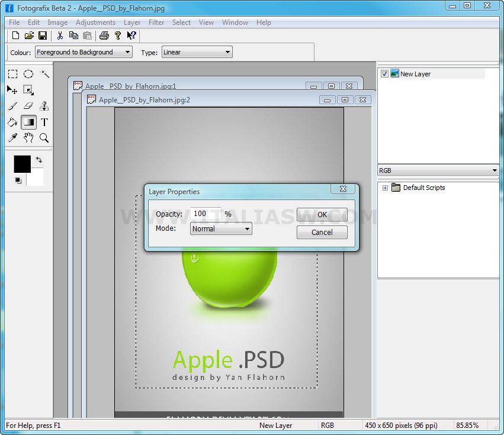This screenshot has width=504, height=435.
Task: Open the Window menu
Action: [235, 22]
